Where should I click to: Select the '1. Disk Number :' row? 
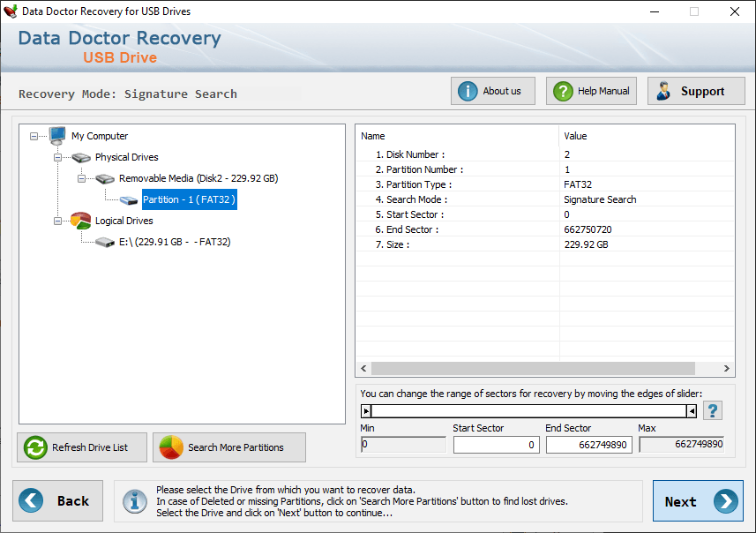(545, 154)
